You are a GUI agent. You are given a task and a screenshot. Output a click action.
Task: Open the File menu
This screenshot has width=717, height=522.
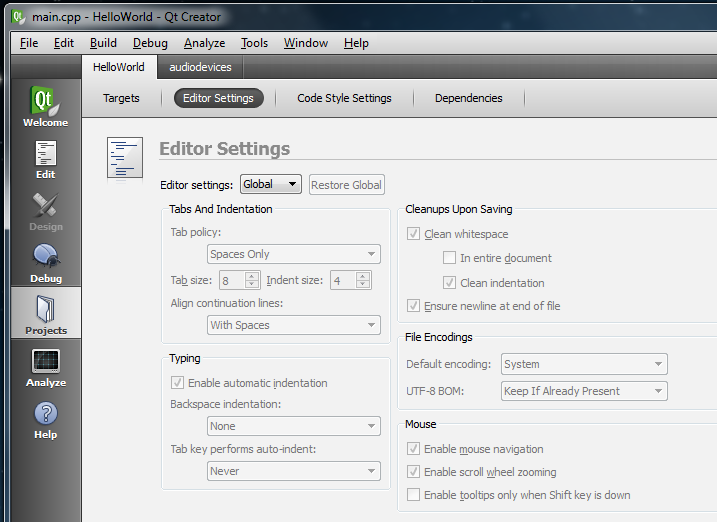tap(29, 43)
